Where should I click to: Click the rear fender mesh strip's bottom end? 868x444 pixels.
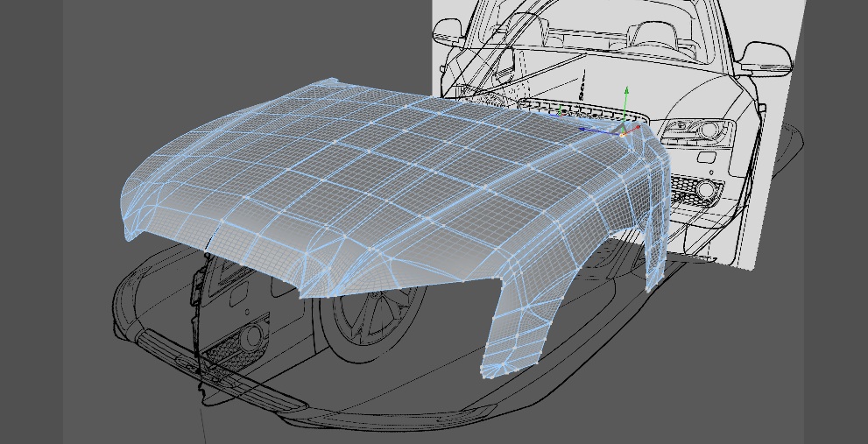[649, 288]
